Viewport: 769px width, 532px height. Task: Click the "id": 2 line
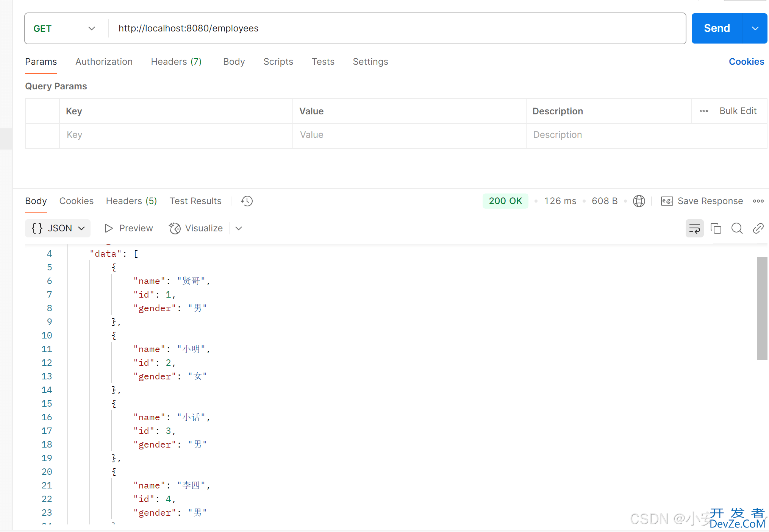(x=154, y=363)
